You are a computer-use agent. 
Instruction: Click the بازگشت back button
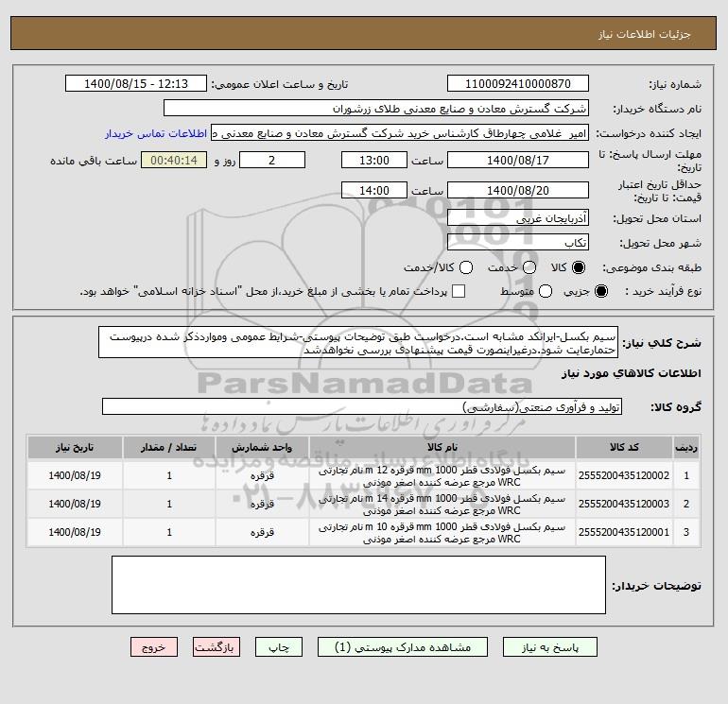217,647
